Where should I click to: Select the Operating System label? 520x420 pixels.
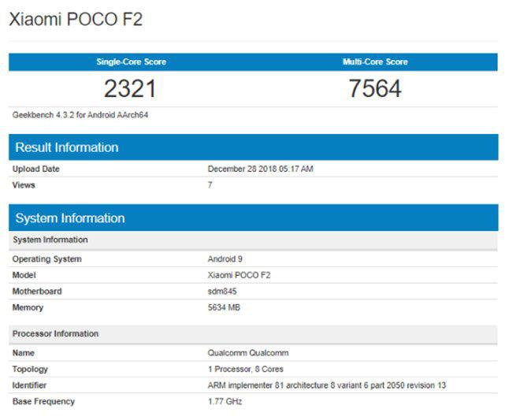[46, 259]
